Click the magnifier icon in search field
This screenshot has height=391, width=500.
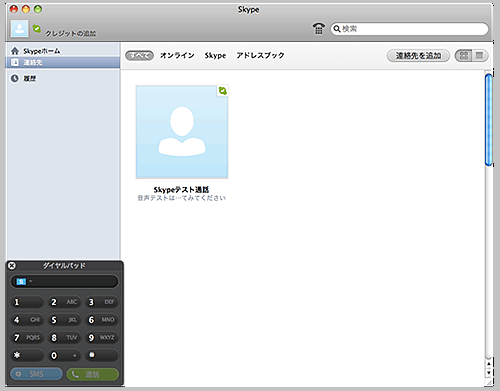(x=337, y=29)
